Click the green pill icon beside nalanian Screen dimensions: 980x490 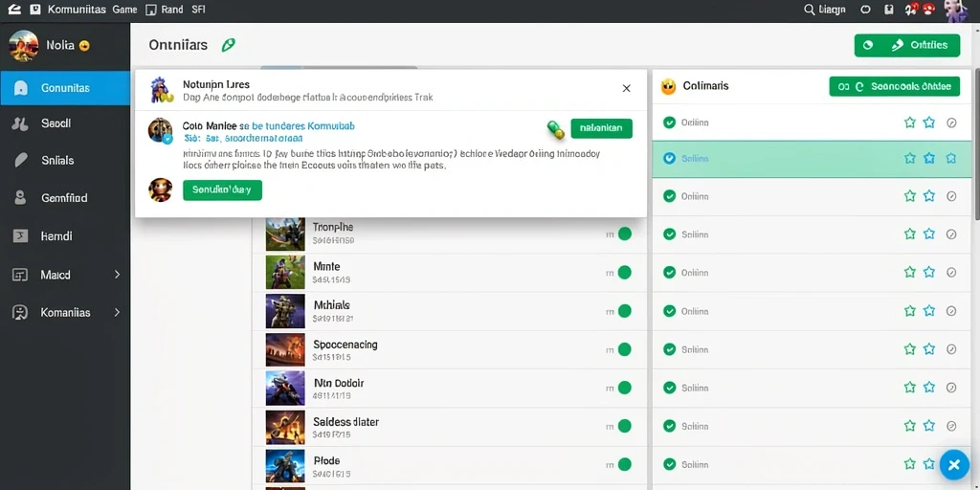point(555,129)
